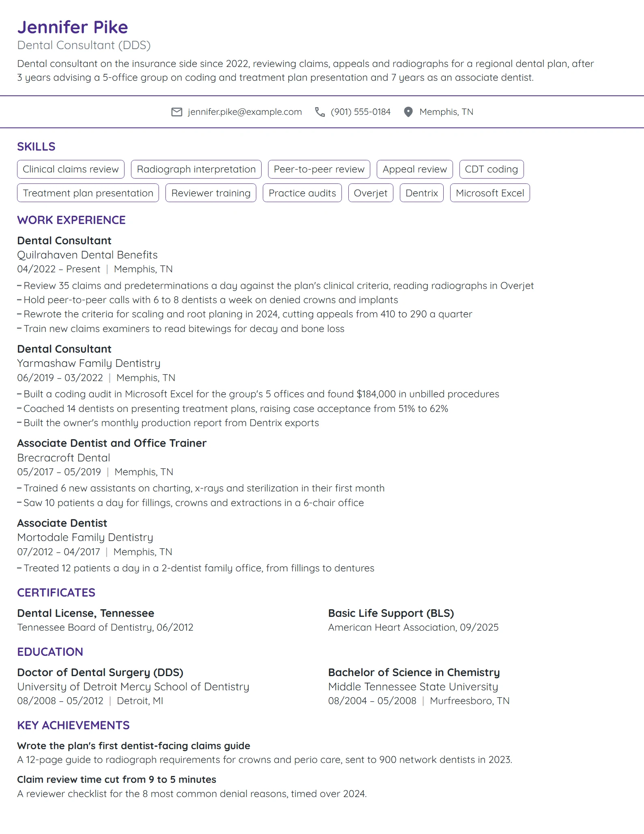Click the Treatment plan presentation skill tag

pos(88,193)
